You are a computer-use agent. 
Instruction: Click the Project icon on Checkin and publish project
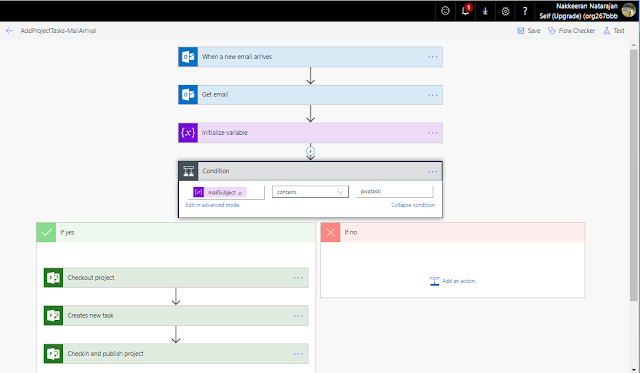tap(53, 353)
